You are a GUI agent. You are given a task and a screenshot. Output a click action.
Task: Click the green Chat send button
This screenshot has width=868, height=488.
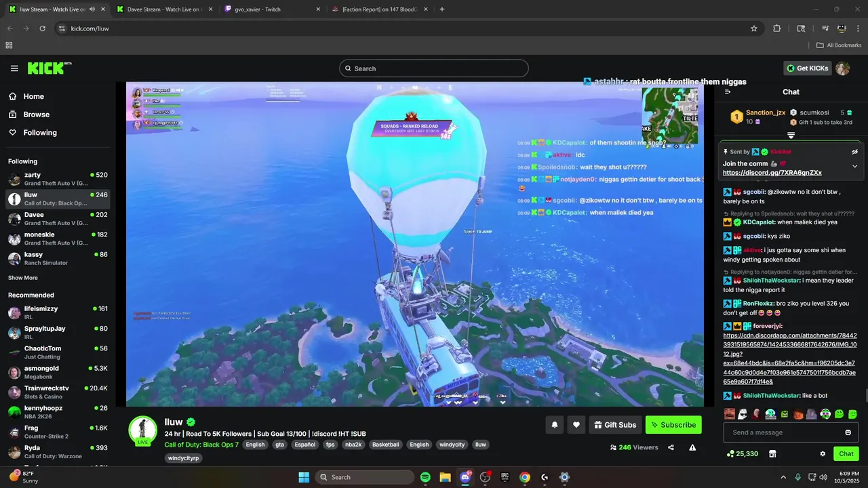pyautogui.click(x=846, y=453)
